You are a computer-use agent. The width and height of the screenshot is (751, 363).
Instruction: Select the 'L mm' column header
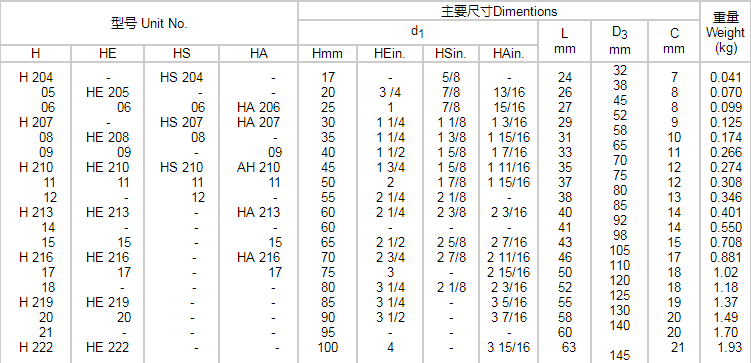coord(565,41)
